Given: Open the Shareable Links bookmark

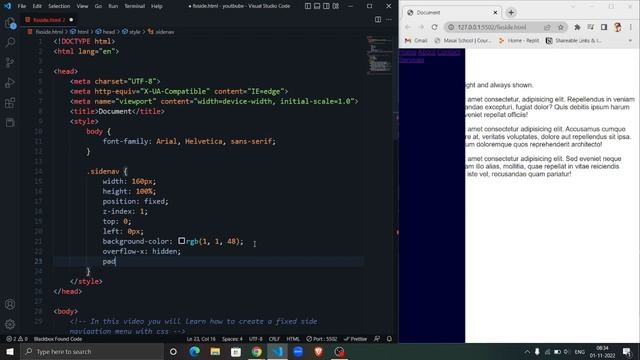Looking at the screenshot, I should coord(574,40).
